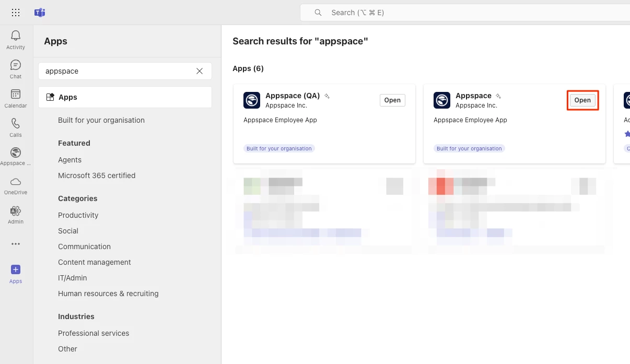The width and height of the screenshot is (630, 364).
Task: Clear the appspace search text with X
Action: [x=200, y=71]
